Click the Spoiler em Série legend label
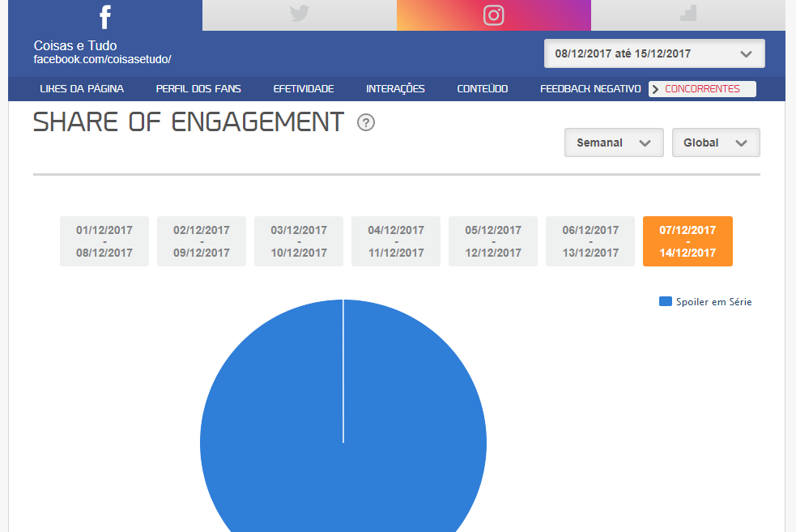This screenshot has width=796, height=532. (x=713, y=302)
